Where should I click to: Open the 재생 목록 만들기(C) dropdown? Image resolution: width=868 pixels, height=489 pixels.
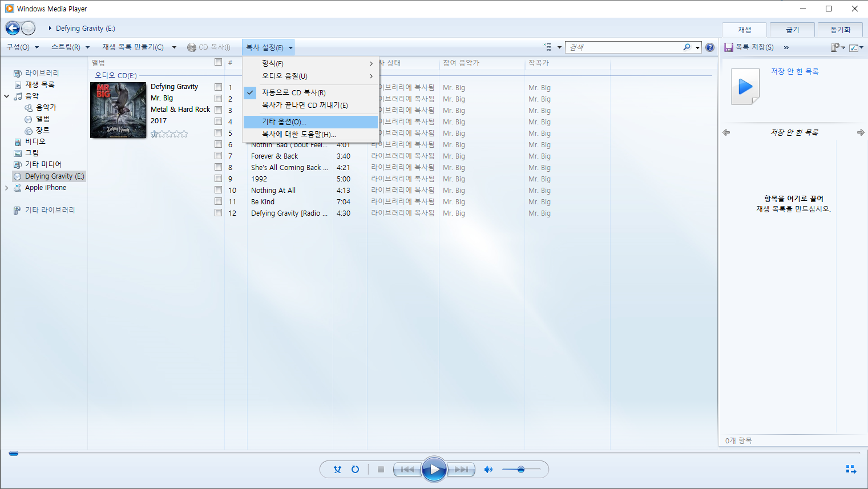pyautogui.click(x=139, y=47)
